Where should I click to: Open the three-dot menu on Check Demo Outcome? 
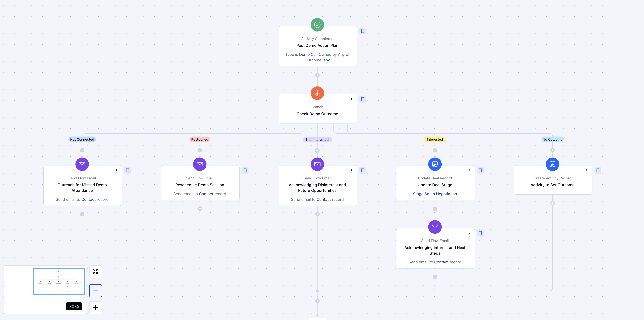click(352, 100)
